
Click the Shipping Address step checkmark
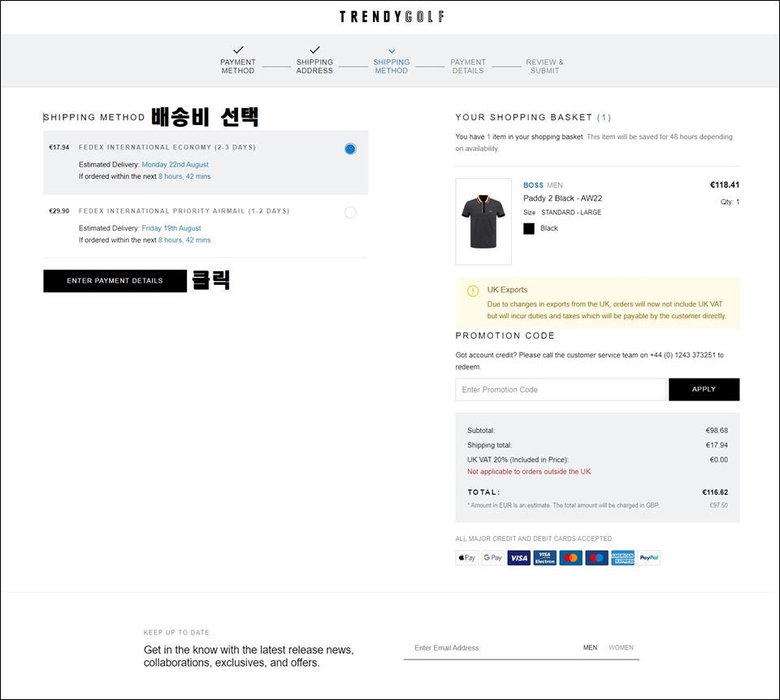314,50
